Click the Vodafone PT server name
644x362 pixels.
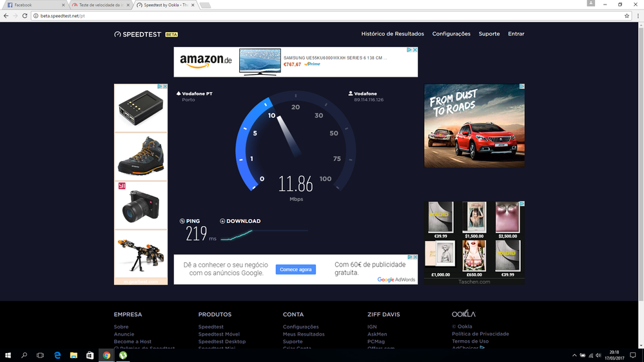click(197, 93)
